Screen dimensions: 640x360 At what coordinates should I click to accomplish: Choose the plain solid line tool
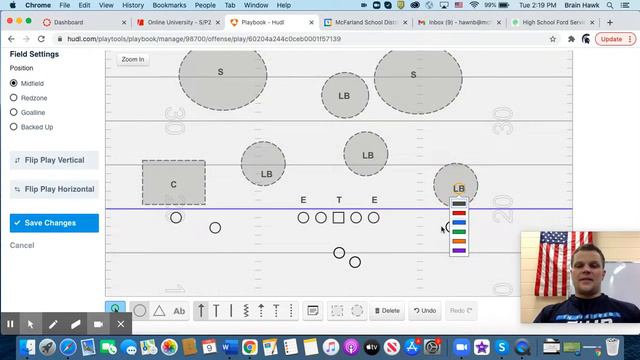click(231, 311)
